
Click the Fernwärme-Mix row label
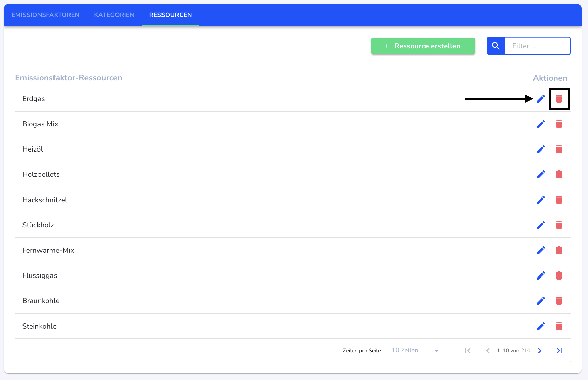click(x=48, y=250)
